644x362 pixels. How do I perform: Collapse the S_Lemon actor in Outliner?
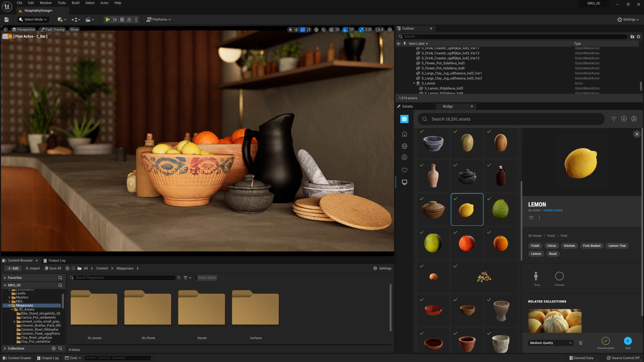click(x=414, y=83)
